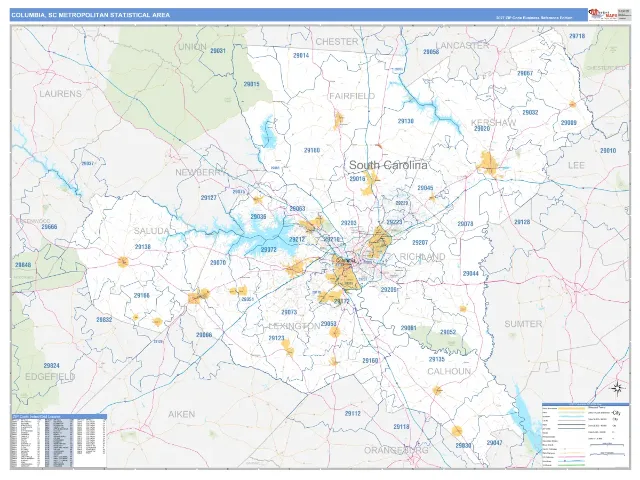Select ZIP code 29123
Image resolution: width=640 pixels, height=480 pixels.
[x=276, y=338]
